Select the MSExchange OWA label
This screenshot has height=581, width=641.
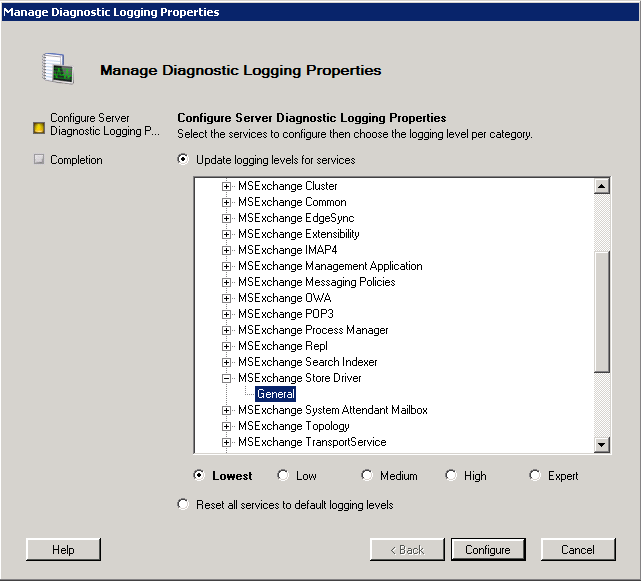285,298
